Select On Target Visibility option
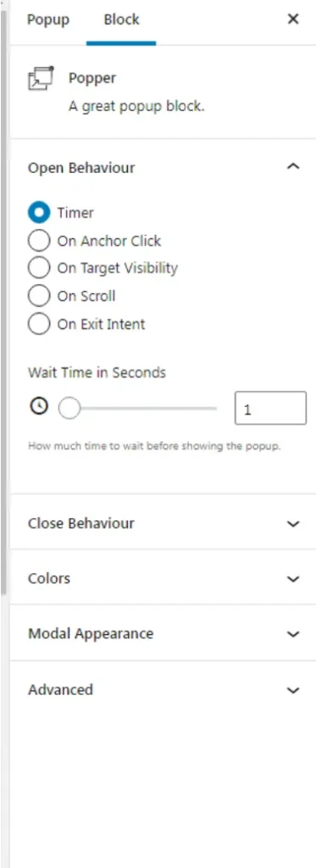Viewport: 316px width, 868px height. (x=39, y=268)
